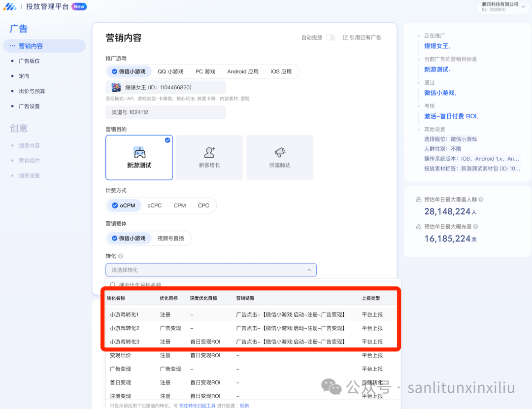Viewport: 532px width, 409px height.
Task: Click the 回流触达 megaphone icon
Action: (x=280, y=152)
